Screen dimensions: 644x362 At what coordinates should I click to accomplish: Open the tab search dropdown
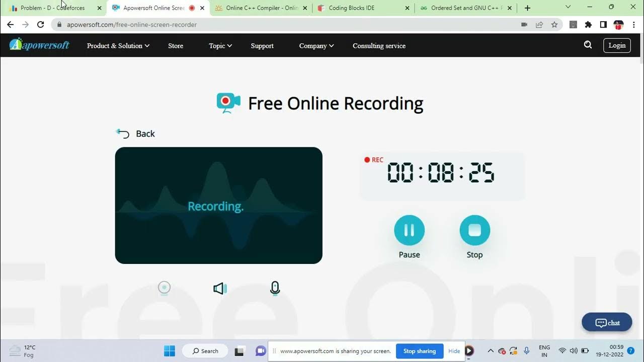click(x=568, y=7)
